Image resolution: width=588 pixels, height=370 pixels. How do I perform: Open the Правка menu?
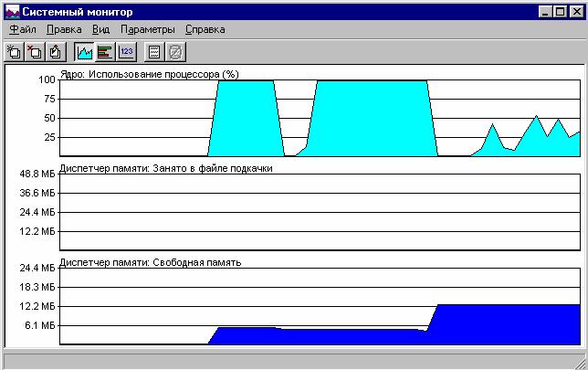click(x=64, y=29)
